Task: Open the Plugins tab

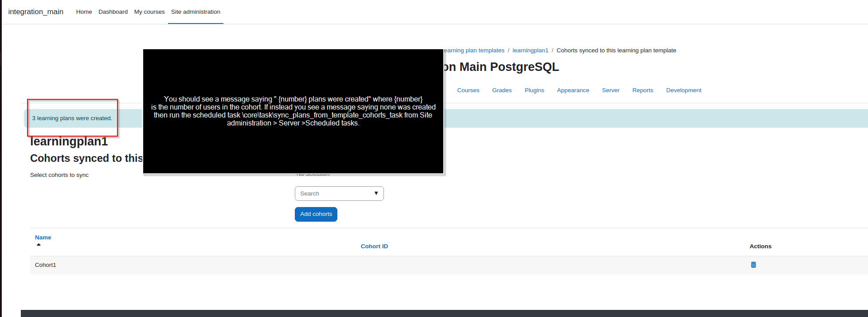Action: pyautogui.click(x=534, y=90)
